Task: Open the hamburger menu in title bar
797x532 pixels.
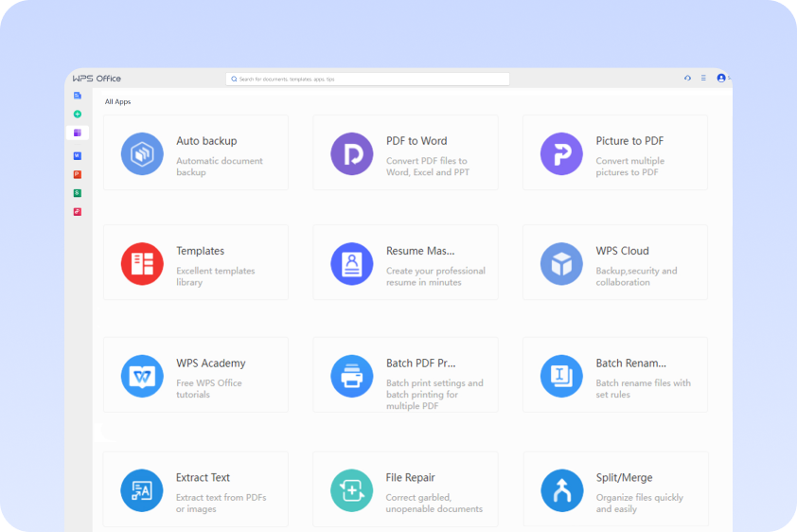Action: coord(703,79)
